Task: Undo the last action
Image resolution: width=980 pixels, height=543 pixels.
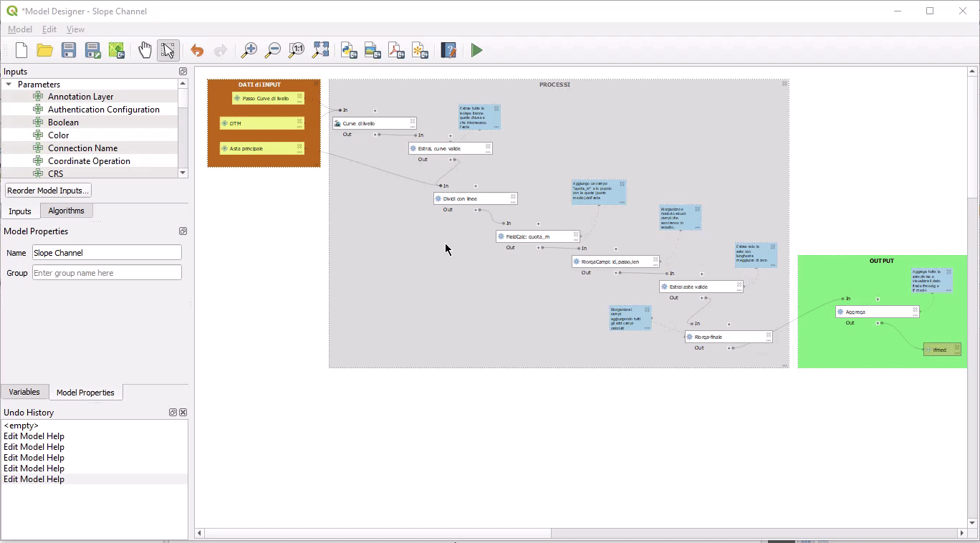Action: [x=197, y=50]
